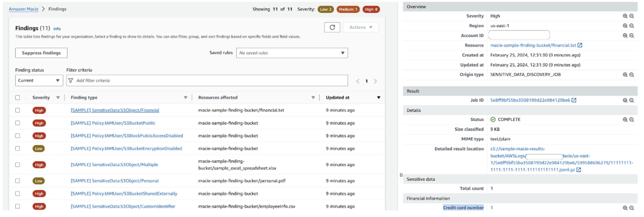Refresh the findings table
Screen dimensions: 644x217
tap(332, 27)
